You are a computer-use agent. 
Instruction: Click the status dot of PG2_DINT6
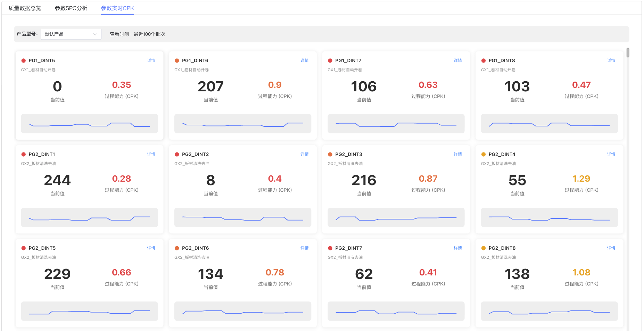(x=177, y=248)
